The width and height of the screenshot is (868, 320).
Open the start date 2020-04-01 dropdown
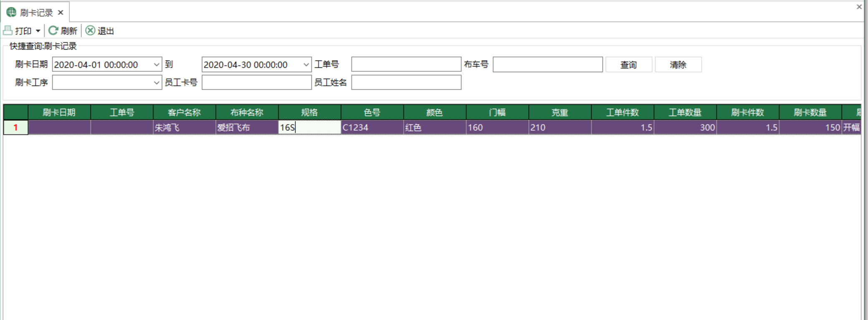pos(156,65)
